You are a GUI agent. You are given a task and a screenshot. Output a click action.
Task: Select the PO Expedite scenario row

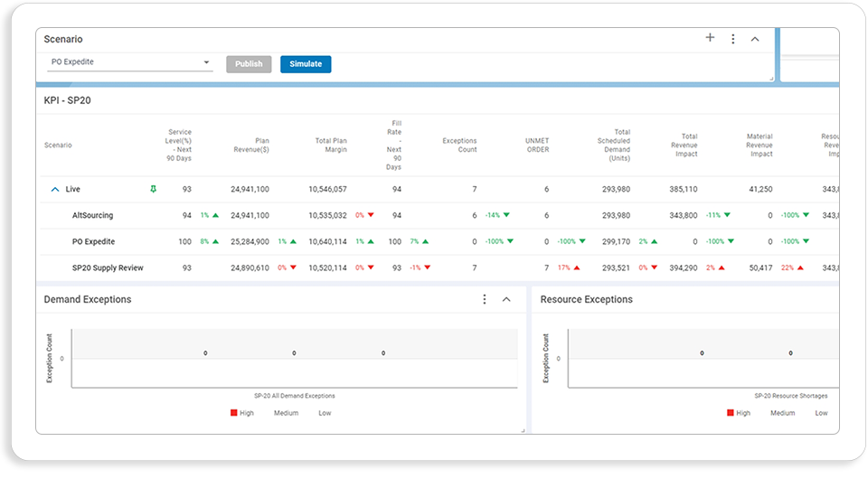click(439, 242)
